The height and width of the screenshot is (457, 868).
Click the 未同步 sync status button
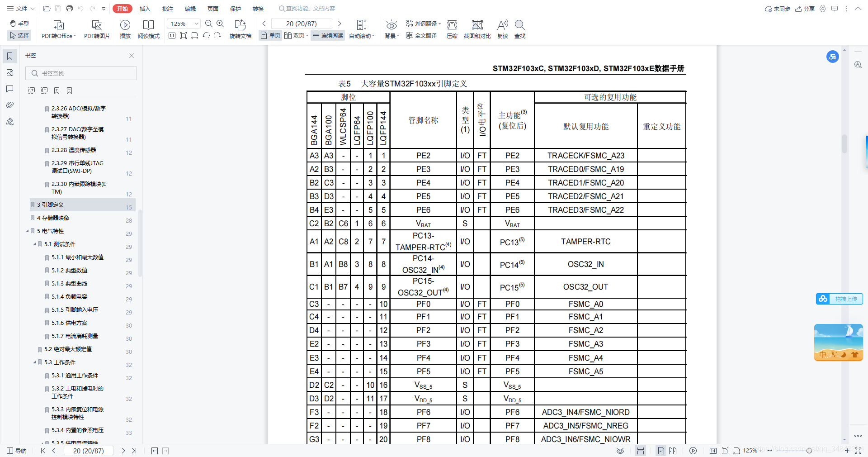pos(777,9)
